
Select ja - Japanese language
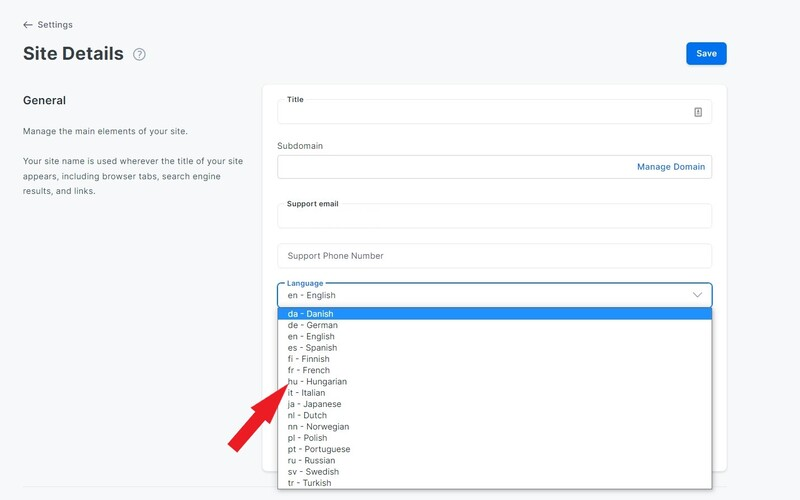click(494, 404)
